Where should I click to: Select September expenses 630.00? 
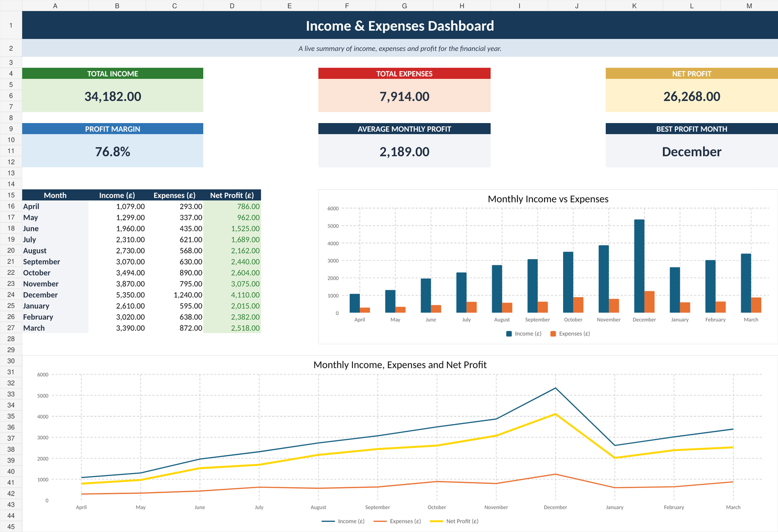point(175,262)
